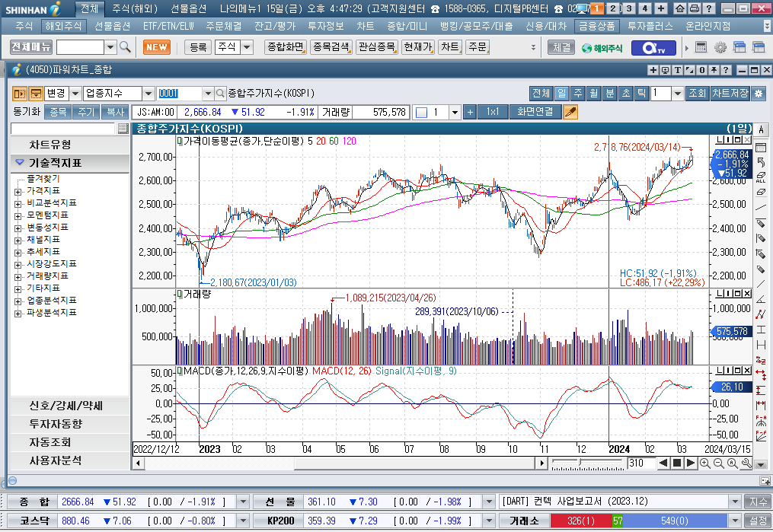Click the 종합화면 toolbar button
Viewport: 773px width, 532px height.
(x=285, y=47)
